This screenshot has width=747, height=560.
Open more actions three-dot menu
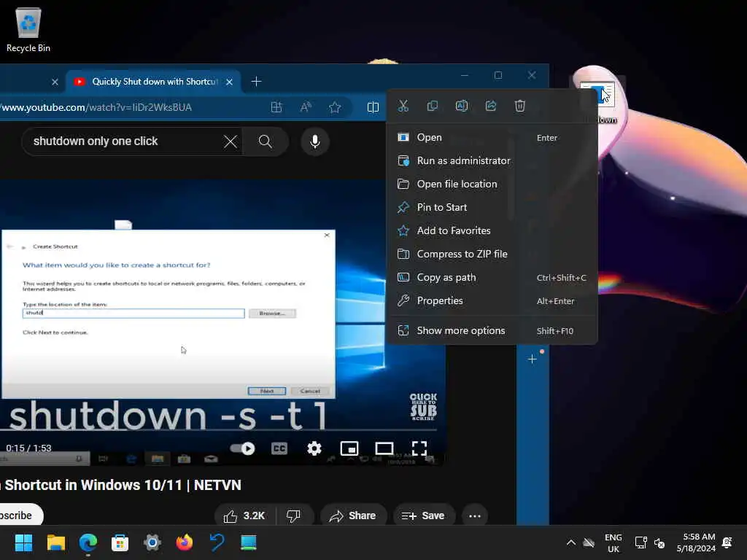pyautogui.click(x=474, y=516)
